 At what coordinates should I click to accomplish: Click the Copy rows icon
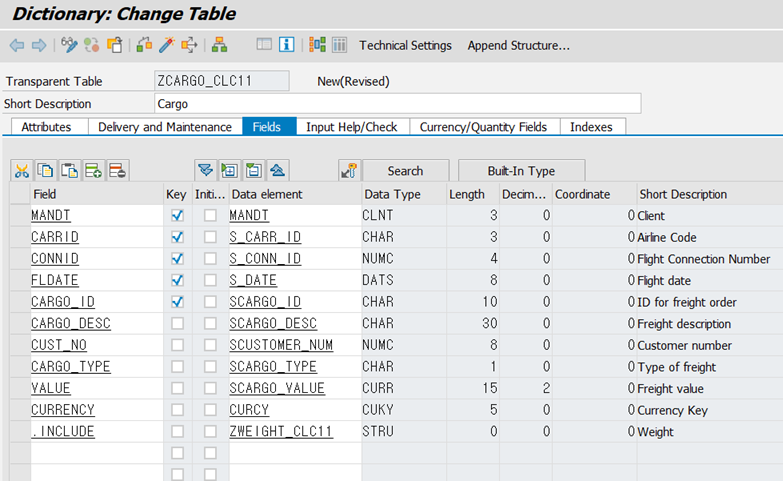45,171
